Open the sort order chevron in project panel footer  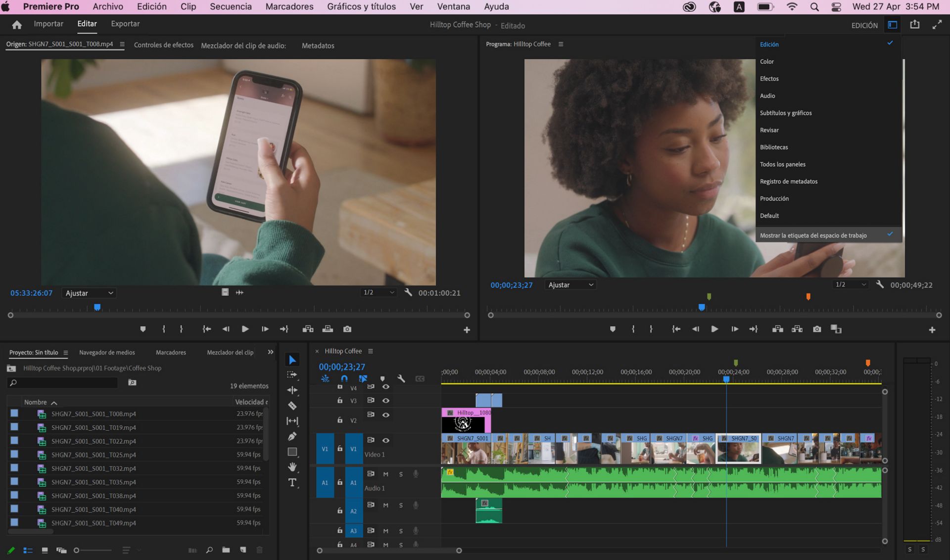(139, 550)
